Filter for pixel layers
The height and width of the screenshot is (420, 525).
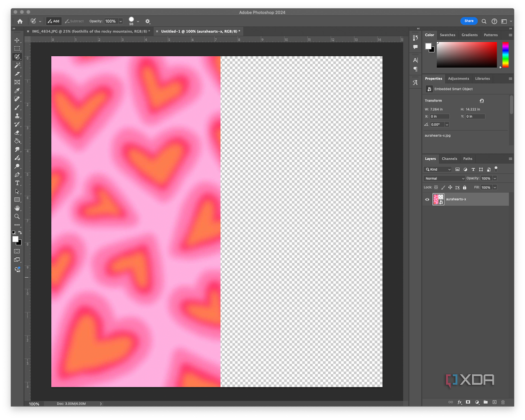tap(457, 170)
